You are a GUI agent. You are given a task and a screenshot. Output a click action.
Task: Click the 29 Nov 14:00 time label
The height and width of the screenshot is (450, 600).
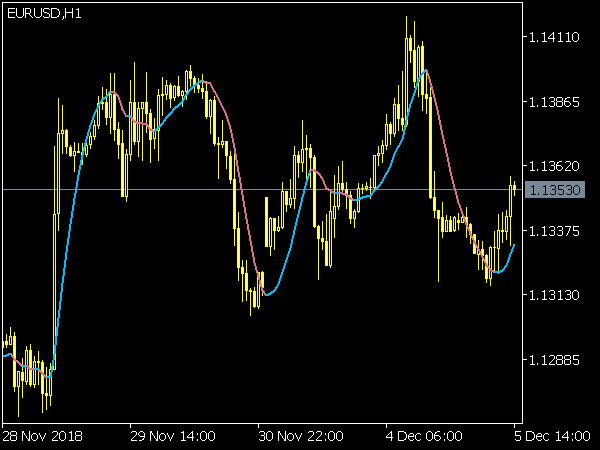(173, 436)
